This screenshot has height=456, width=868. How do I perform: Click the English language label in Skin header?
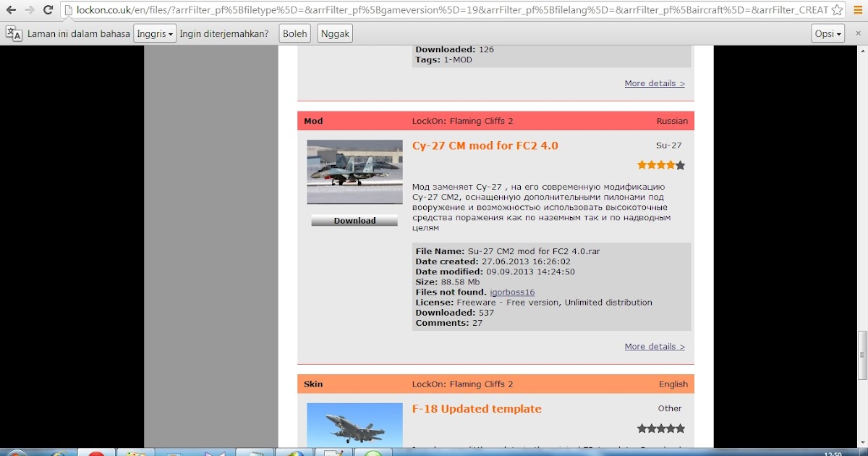point(673,384)
